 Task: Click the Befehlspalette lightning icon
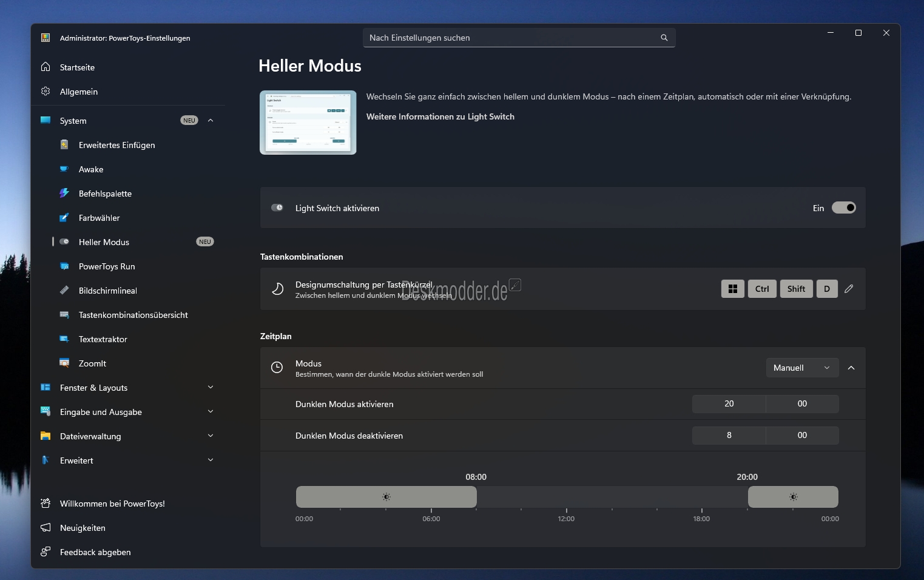(64, 194)
